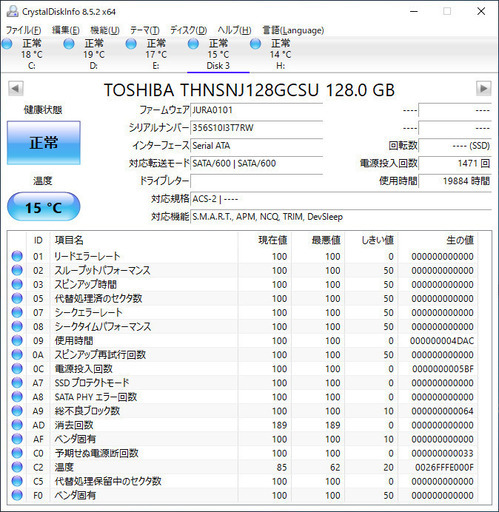
Task: Click the 15 °C temperature button
Action: [x=44, y=207]
